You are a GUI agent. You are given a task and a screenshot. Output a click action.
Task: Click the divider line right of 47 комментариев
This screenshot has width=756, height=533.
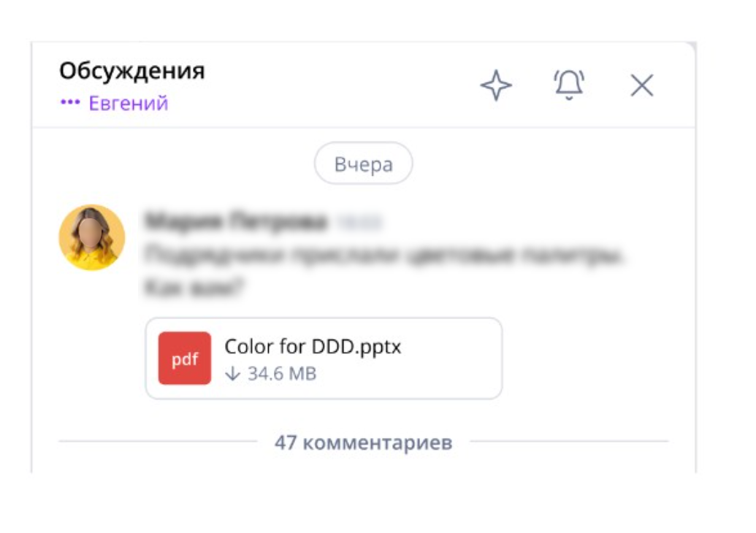(x=568, y=442)
